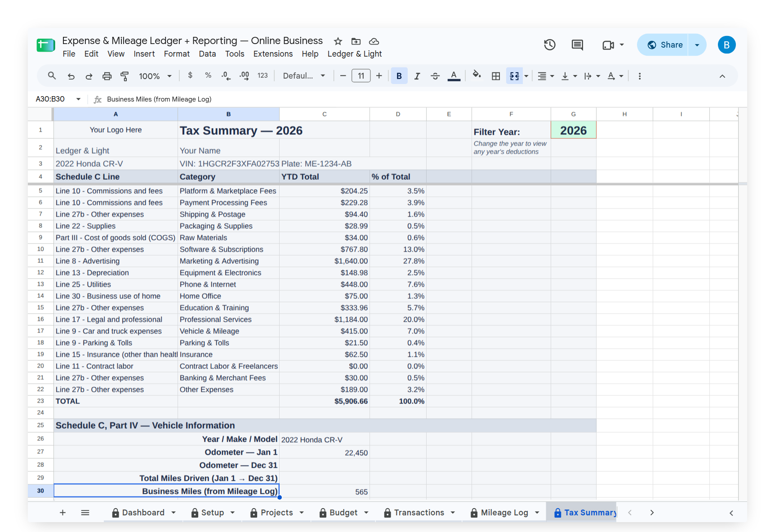This screenshot has height=532, width=775.
Task: Click the redo arrow icon
Action: [x=89, y=76]
